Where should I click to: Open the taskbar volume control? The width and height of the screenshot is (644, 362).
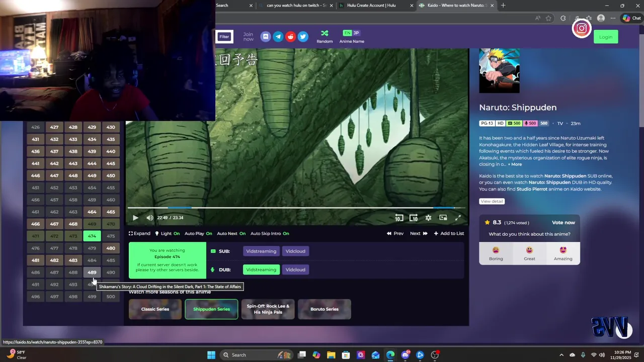[602, 355]
